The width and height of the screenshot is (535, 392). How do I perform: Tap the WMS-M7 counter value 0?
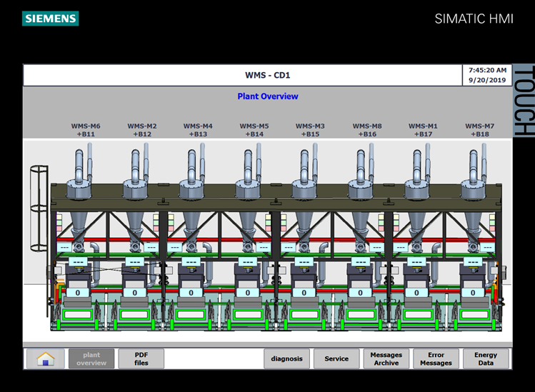pyautogui.click(x=473, y=293)
